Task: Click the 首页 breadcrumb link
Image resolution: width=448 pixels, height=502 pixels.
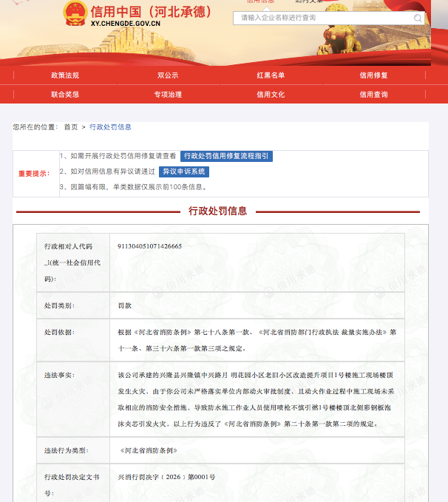Action: pos(70,127)
